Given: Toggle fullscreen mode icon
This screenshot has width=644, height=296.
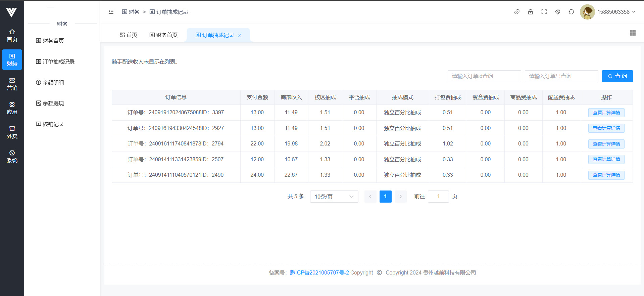Looking at the screenshot, I should pyautogui.click(x=544, y=12).
